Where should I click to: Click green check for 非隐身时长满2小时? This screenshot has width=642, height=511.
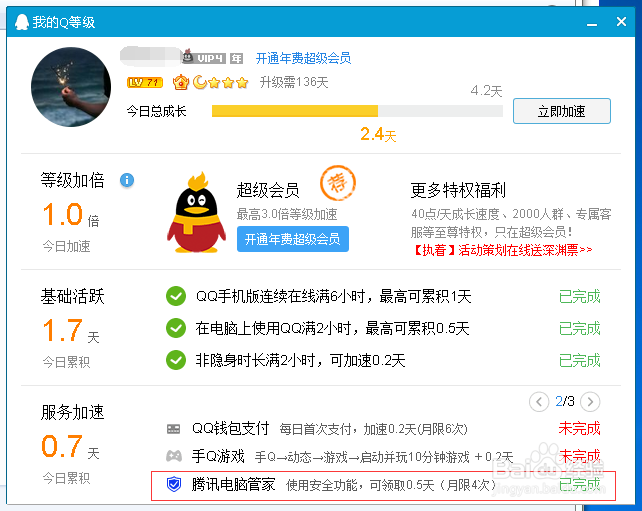pyautogui.click(x=176, y=360)
